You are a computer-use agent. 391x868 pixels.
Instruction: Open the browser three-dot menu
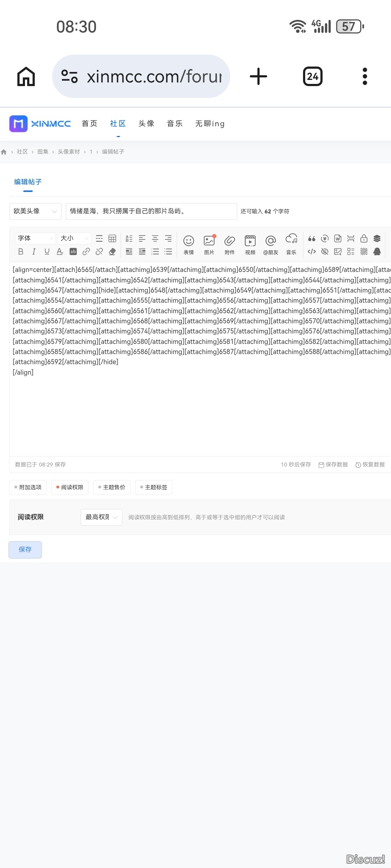tap(365, 76)
